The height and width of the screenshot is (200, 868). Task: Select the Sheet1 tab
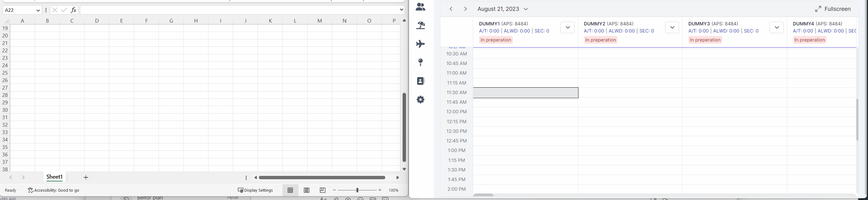[55, 177]
